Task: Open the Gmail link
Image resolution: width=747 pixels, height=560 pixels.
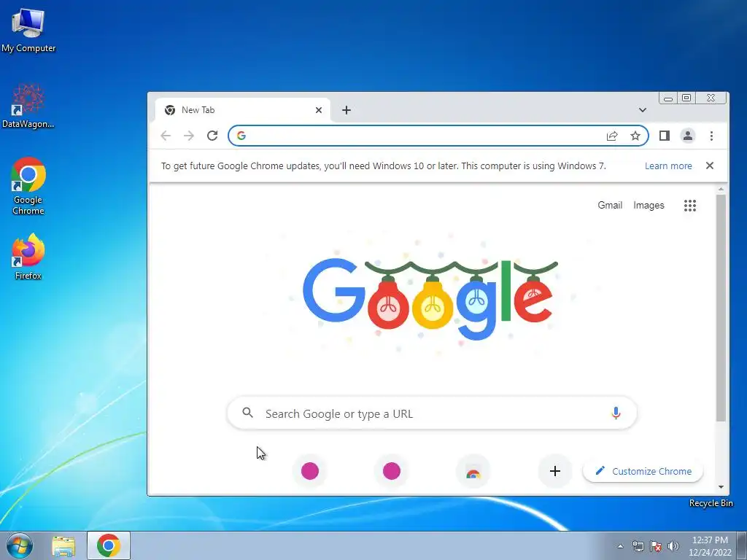Action: coord(610,205)
